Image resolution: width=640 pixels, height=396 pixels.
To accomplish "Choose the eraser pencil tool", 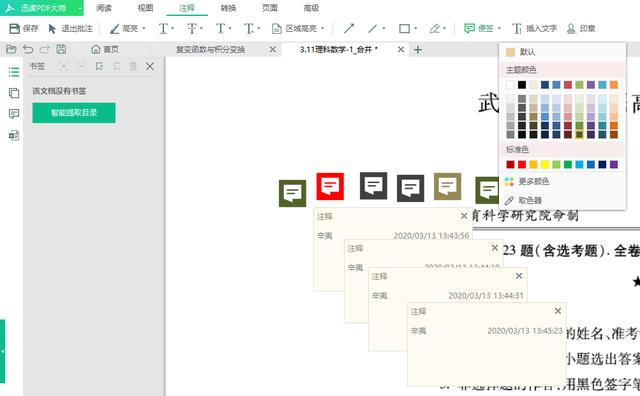I will pyautogui.click(x=435, y=29).
